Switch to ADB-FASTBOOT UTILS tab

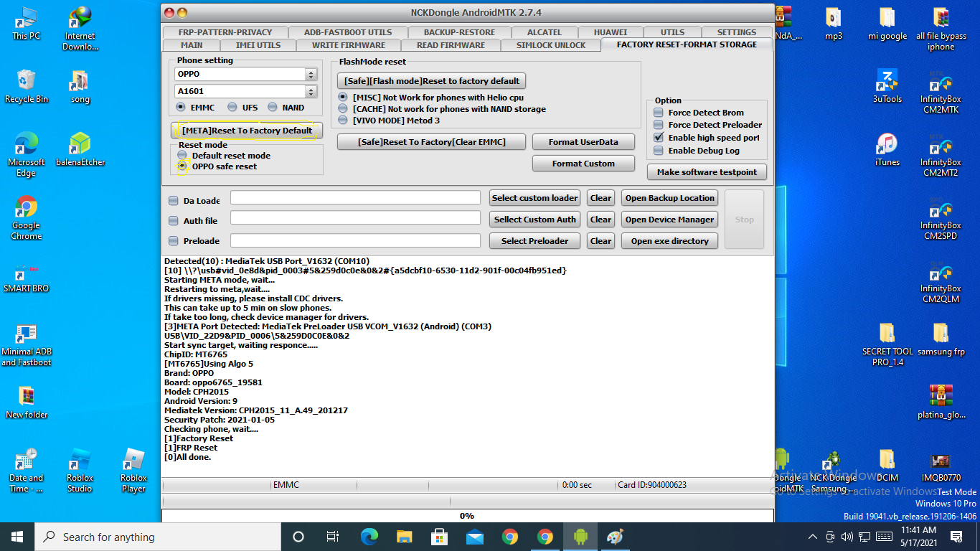tap(348, 32)
